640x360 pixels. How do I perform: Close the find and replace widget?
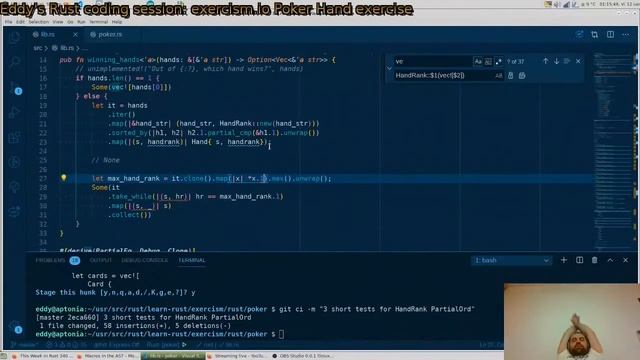point(578,61)
